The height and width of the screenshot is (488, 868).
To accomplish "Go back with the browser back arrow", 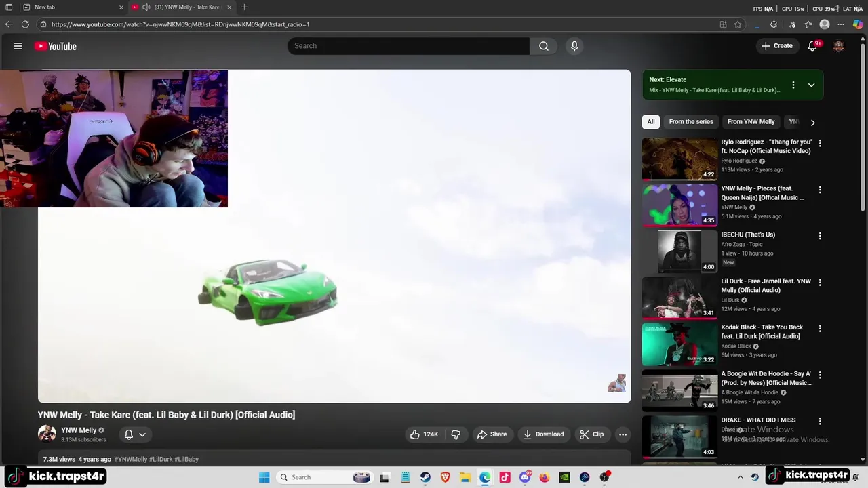I will tap(9, 24).
